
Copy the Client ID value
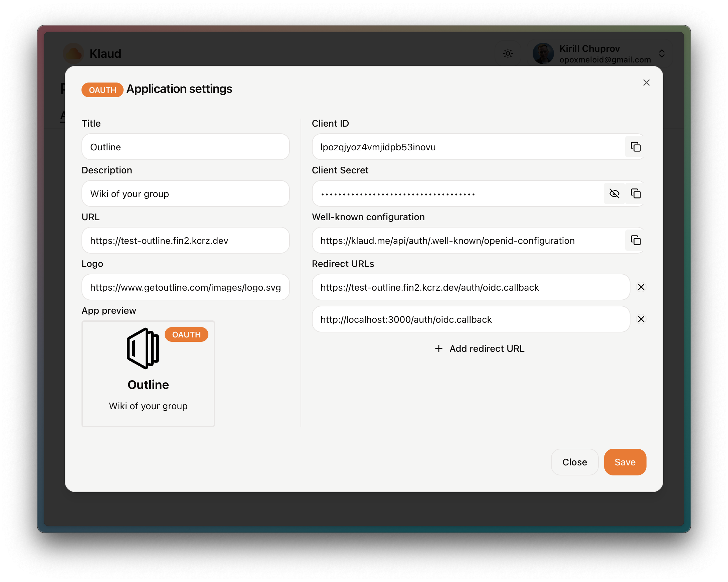tap(635, 147)
